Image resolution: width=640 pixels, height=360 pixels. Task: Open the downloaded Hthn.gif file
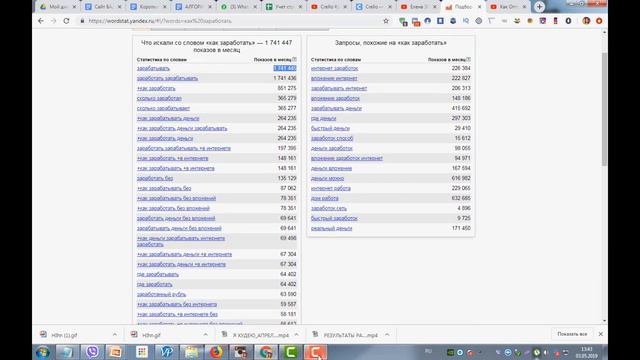151,335
